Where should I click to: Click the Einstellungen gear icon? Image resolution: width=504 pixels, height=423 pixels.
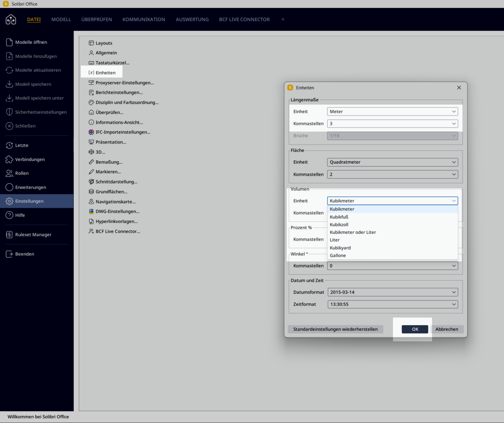(9, 201)
